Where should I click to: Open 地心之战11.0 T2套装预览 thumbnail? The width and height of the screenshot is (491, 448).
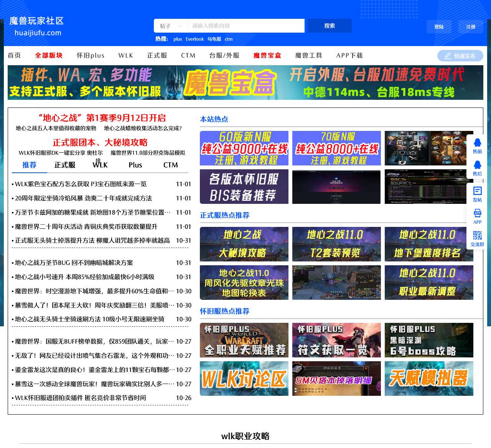[x=336, y=244]
